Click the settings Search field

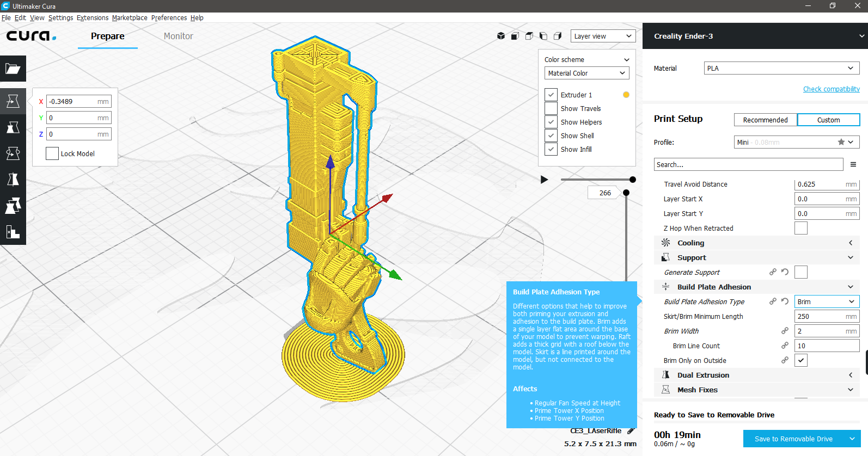(749, 164)
